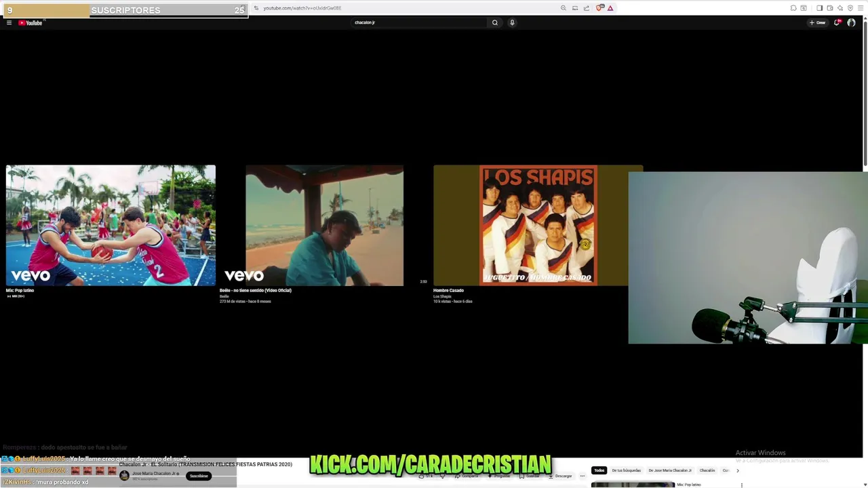Open Jose Maria Chacalon Jr channel avatar
The height and width of the screenshot is (488, 868).
point(124,476)
